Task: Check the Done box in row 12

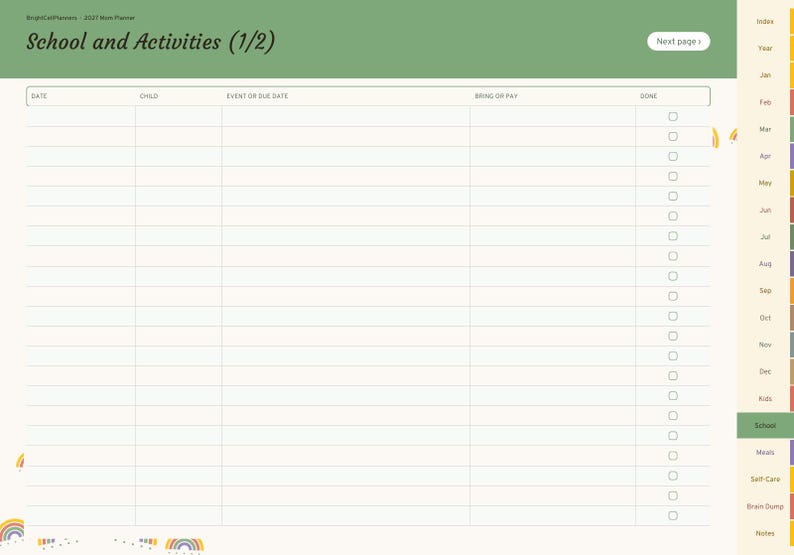Action: [673, 336]
